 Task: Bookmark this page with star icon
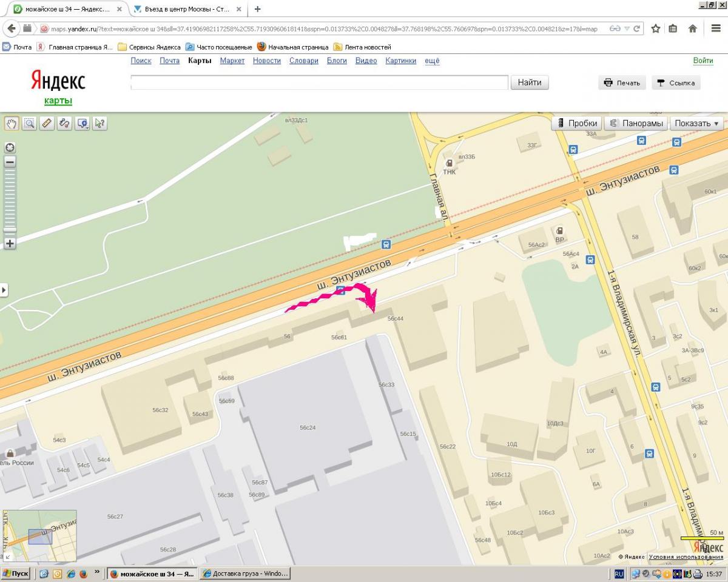point(656,28)
